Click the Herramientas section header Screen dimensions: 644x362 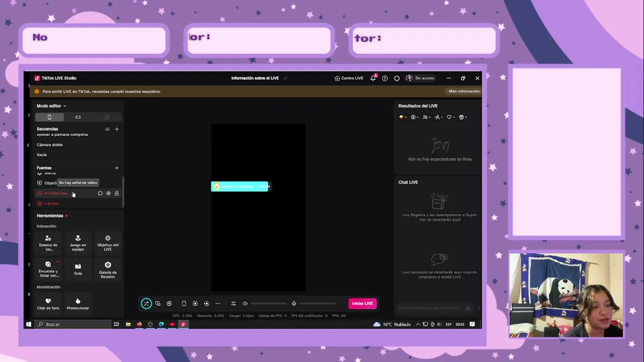[x=50, y=216]
